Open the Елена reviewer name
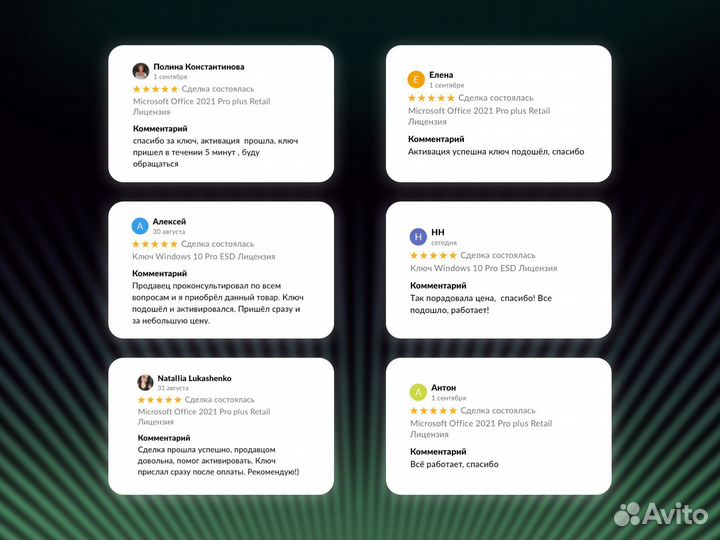Viewport: 720px width, 540px height. point(441,75)
